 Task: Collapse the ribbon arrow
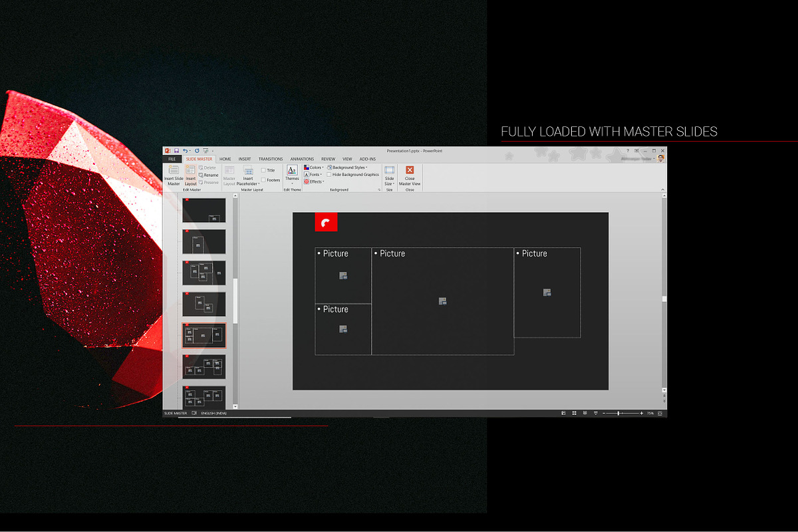point(663,190)
